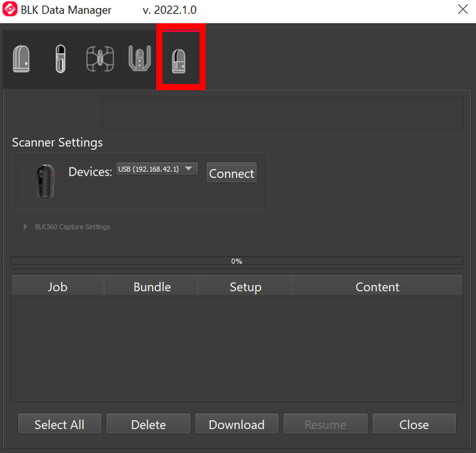
Task: Click the empty status message box at top
Action: point(283,113)
